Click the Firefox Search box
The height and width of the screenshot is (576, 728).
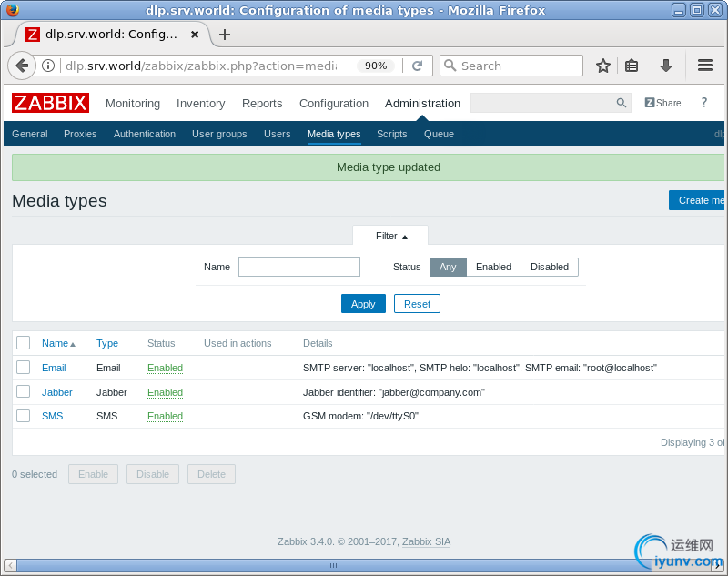(511, 66)
